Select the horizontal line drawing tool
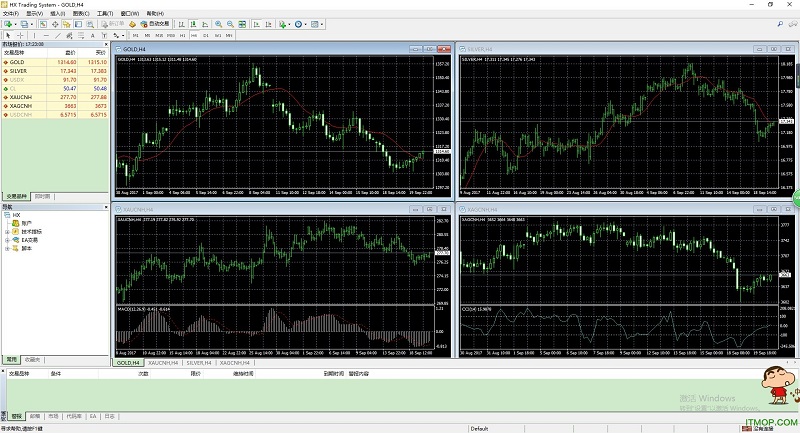This screenshot has height=433, width=800. [46, 35]
